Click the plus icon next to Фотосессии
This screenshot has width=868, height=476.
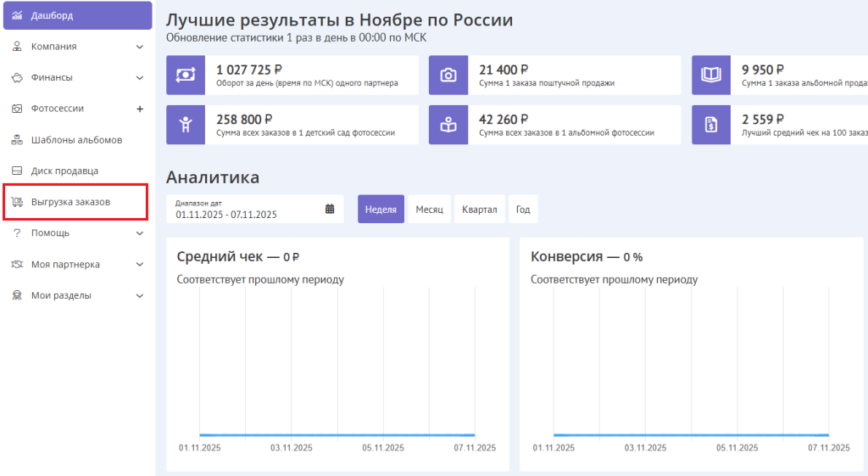click(x=140, y=109)
